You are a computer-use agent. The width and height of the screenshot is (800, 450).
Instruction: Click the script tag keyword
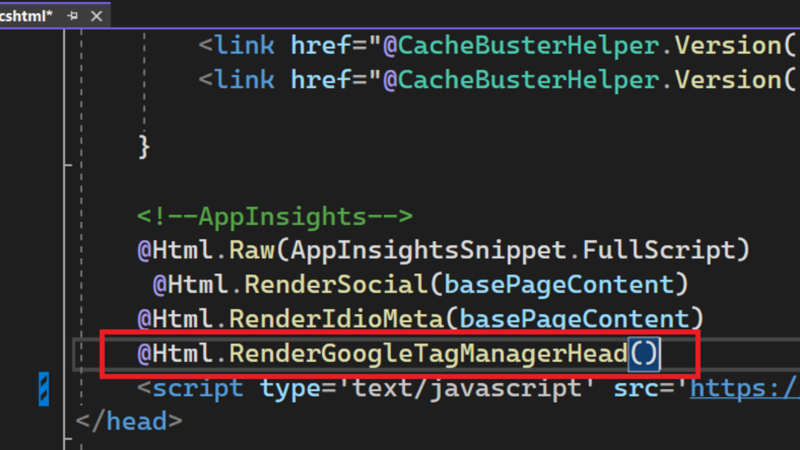pyautogui.click(x=200, y=387)
